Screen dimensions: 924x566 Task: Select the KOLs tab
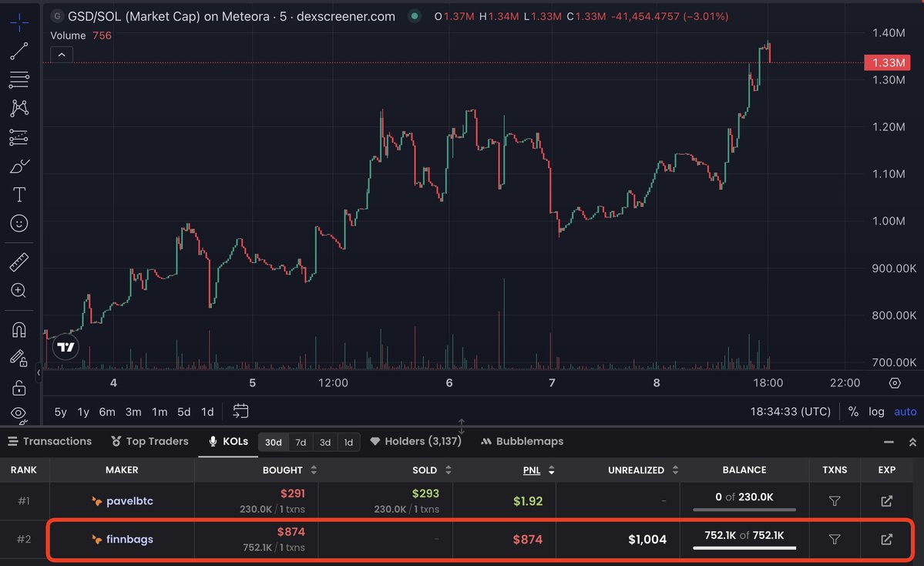coord(229,441)
